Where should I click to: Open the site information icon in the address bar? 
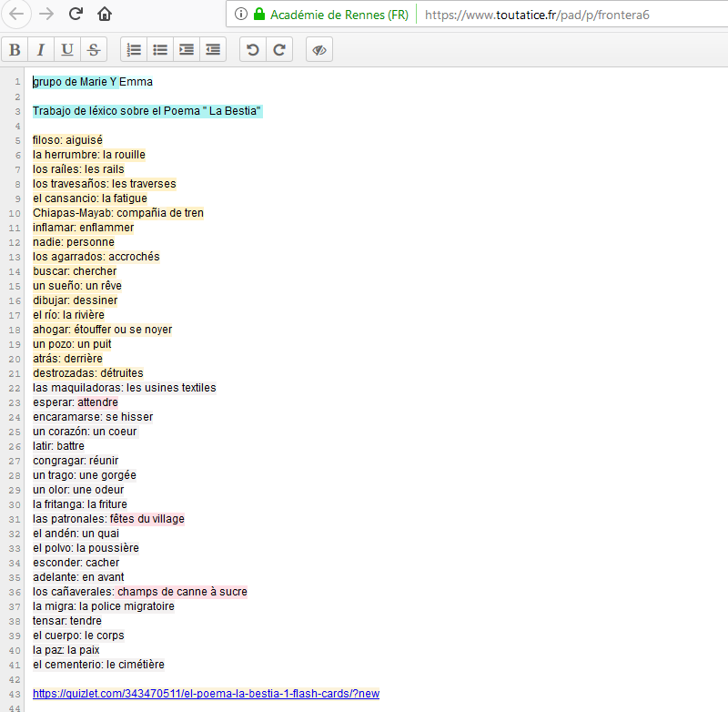240,15
